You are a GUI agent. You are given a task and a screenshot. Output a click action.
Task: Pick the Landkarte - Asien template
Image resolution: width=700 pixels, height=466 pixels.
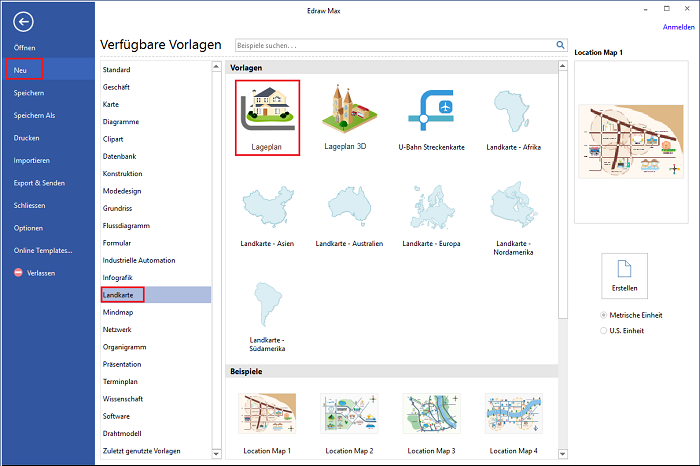tap(268, 206)
